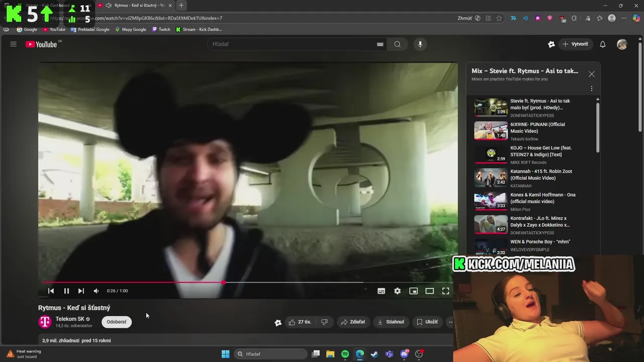Toggle subtitles on the video player

point(381,291)
